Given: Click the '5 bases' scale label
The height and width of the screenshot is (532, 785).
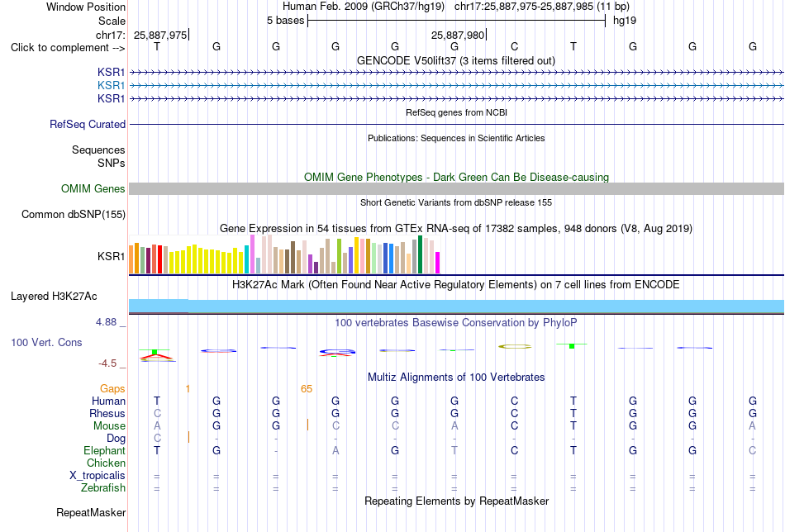Looking at the screenshot, I should pyautogui.click(x=285, y=21).
